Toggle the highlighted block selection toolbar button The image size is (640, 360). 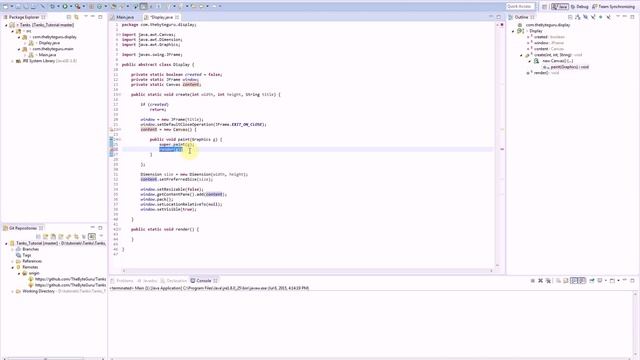pyautogui.click(x=144, y=6)
